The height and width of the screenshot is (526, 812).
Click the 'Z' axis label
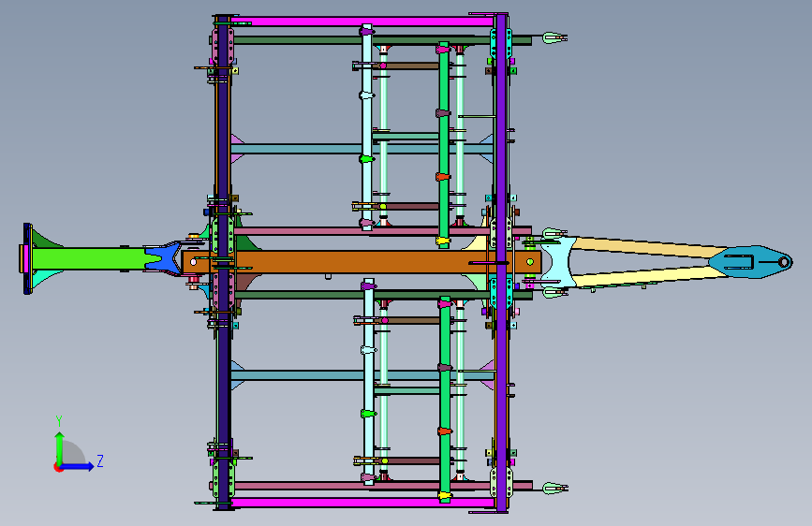(100, 460)
